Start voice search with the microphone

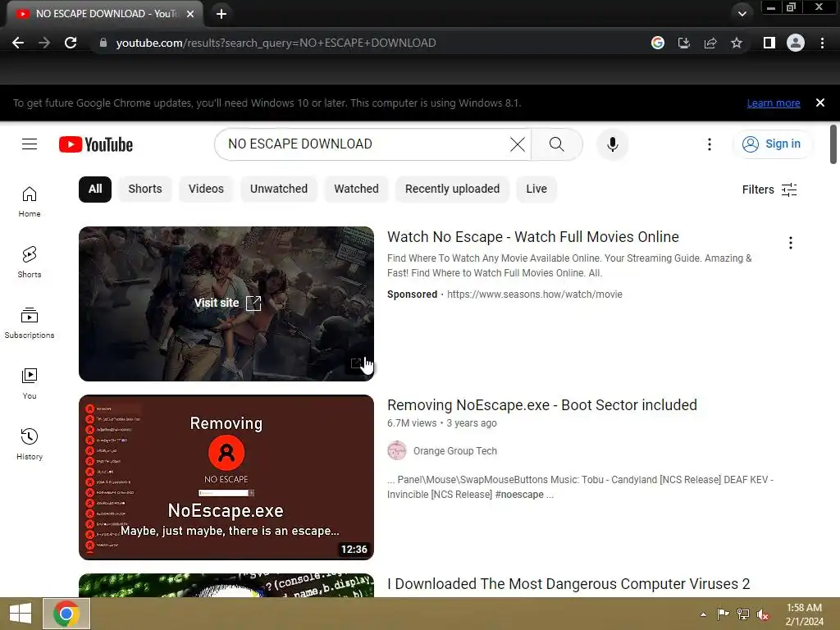(x=612, y=144)
